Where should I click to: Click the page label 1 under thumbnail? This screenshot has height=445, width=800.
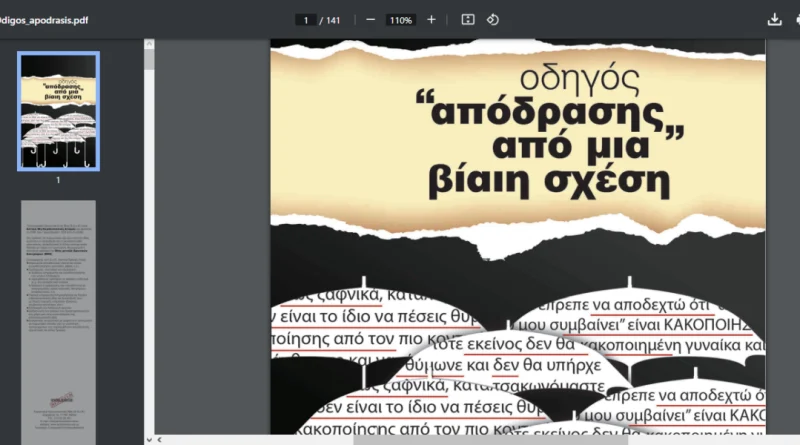(58, 180)
